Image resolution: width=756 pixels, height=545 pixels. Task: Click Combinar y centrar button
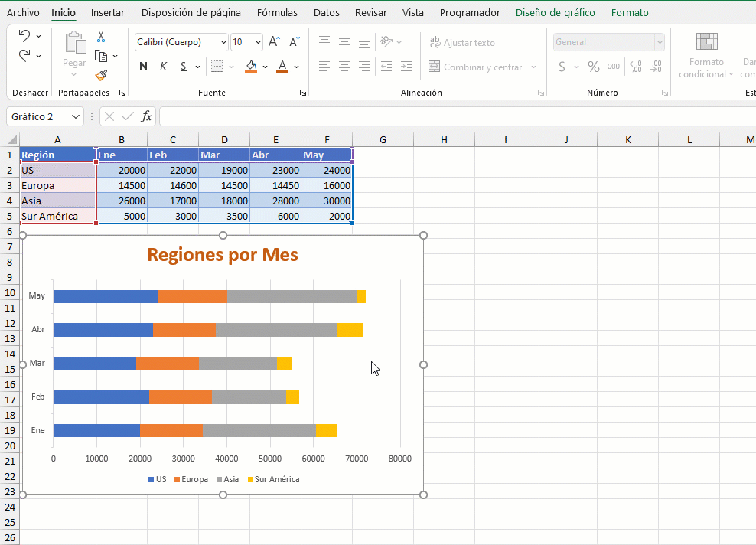pyautogui.click(x=475, y=67)
